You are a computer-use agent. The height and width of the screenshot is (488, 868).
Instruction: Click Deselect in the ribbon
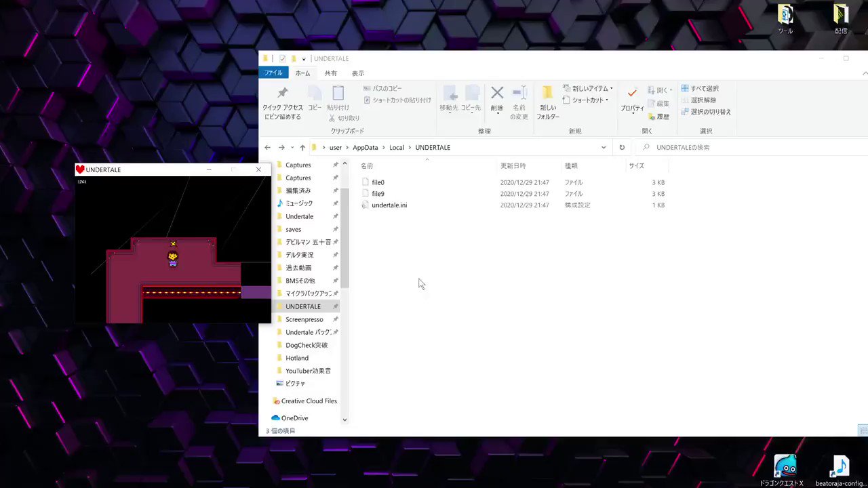pos(698,100)
